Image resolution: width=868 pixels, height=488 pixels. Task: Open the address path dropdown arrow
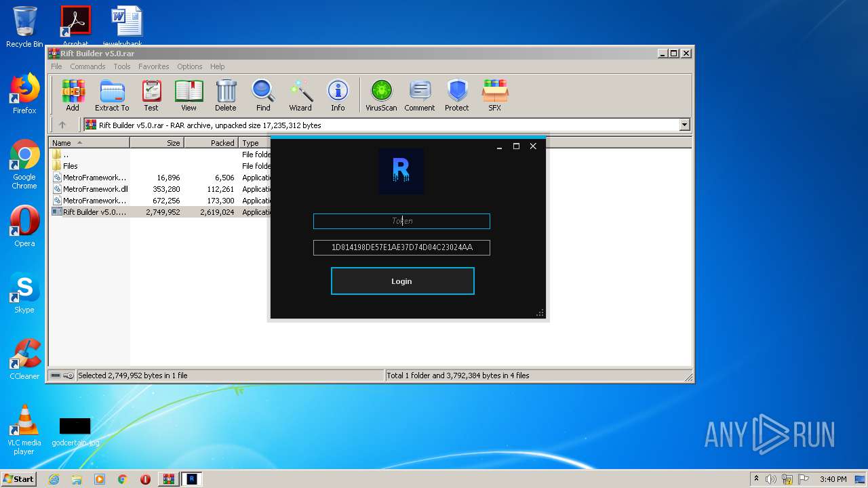point(684,125)
